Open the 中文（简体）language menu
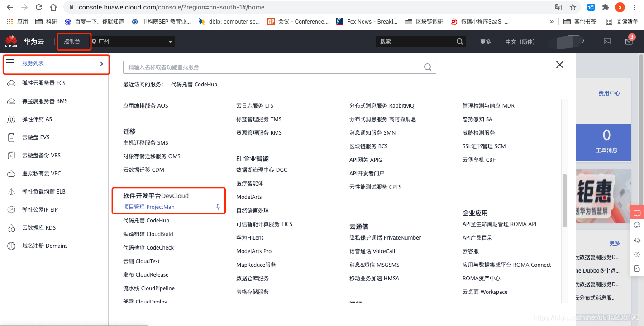The height and width of the screenshot is (326, 644). click(x=520, y=42)
